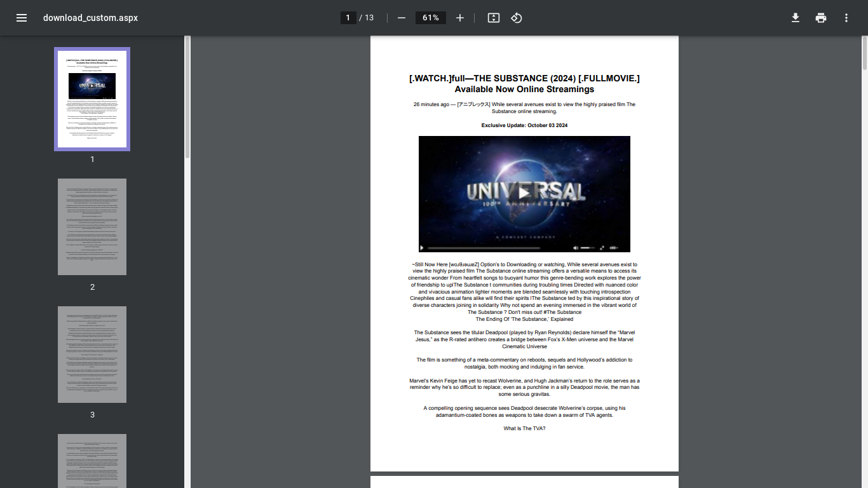This screenshot has height=488, width=868.
Task: Click the 'download_custom.aspx' file name title
Action: pyautogui.click(x=90, y=18)
